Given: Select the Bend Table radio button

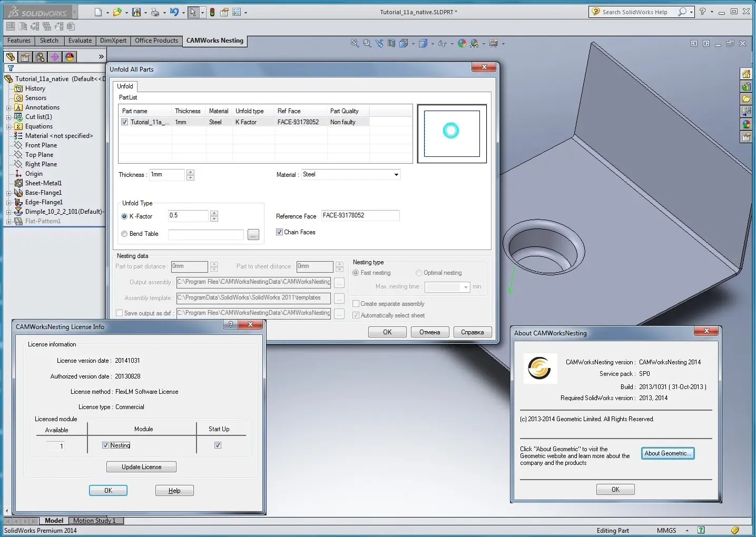Looking at the screenshot, I should (124, 234).
